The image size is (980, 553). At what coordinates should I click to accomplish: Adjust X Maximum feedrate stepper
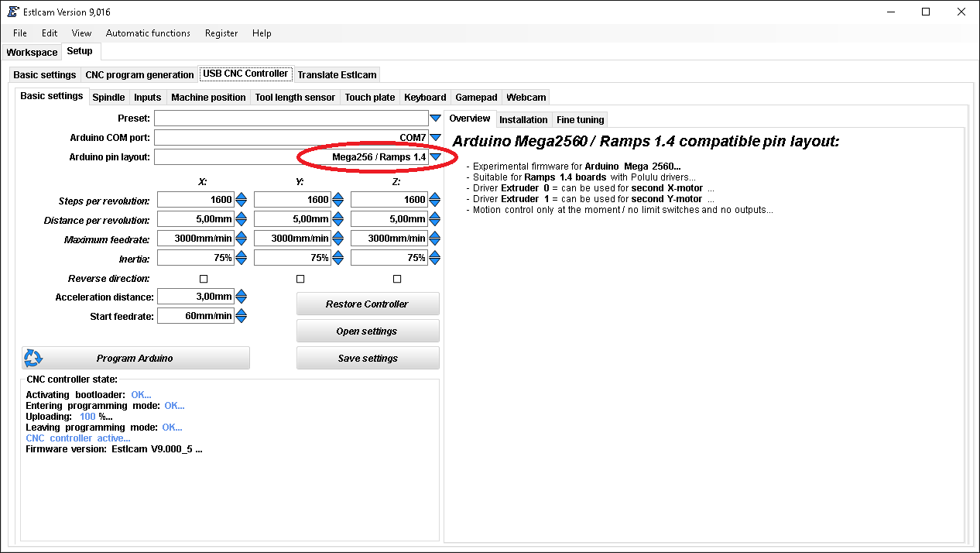click(241, 239)
